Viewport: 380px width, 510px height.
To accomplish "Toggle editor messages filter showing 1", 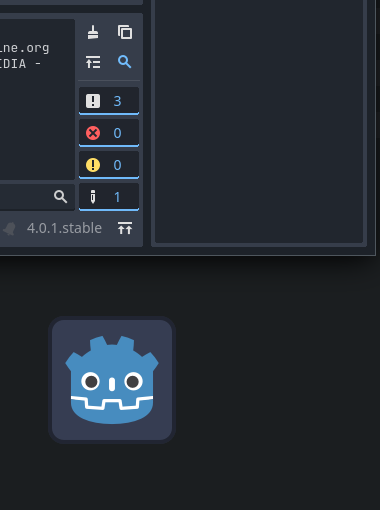I will point(109,197).
